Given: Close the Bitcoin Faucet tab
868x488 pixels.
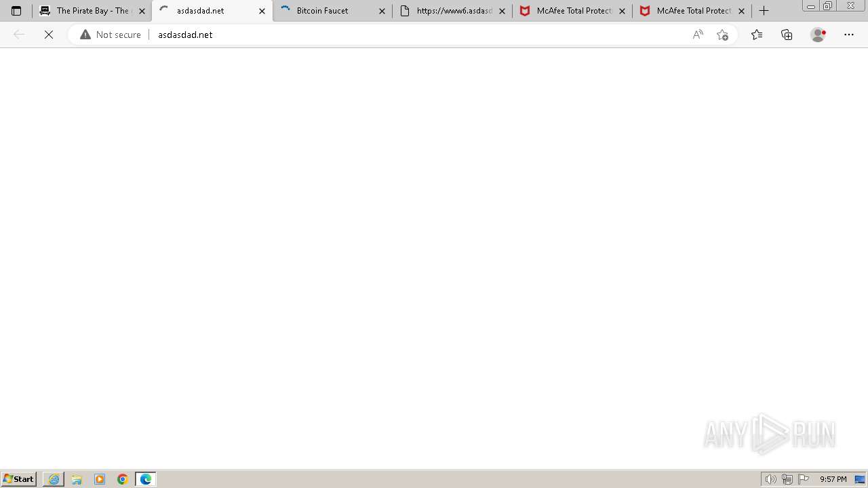Looking at the screenshot, I should pos(382,11).
